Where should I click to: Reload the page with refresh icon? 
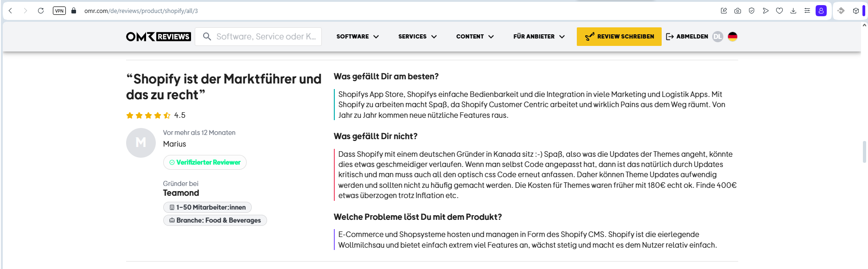click(41, 11)
